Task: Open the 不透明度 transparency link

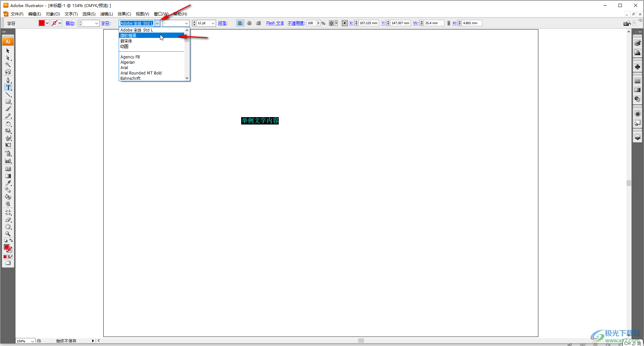Action: click(x=296, y=23)
